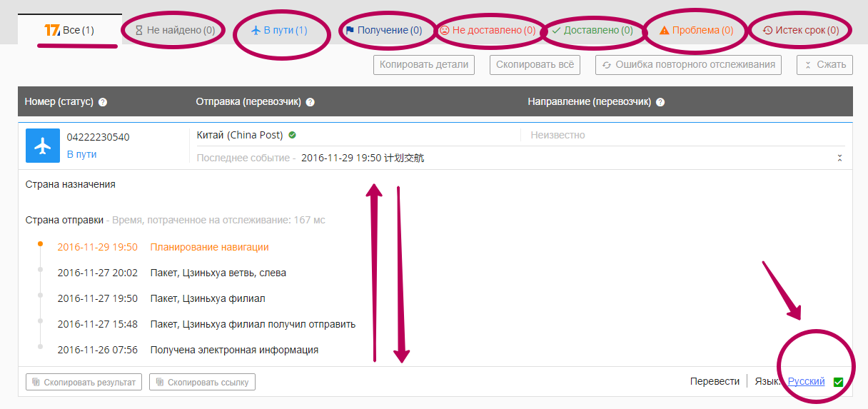The image size is (868, 409).
Task: Click the 'Страна отправки' heading
Action: pyautogui.click(x=64, y=220)
